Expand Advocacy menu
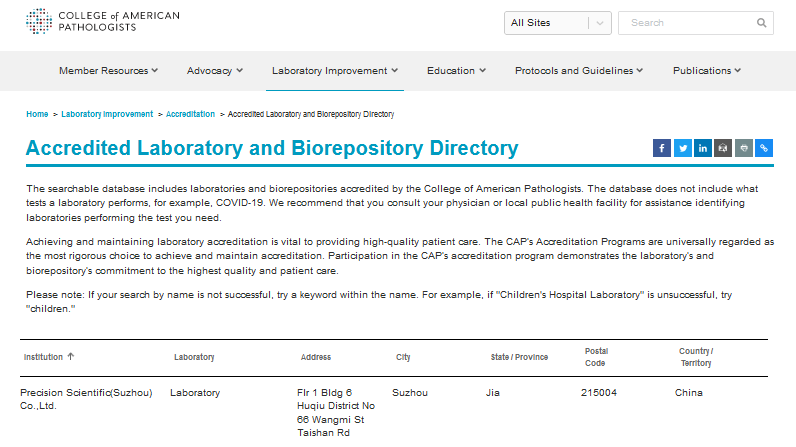 click(x=215, y=71)
